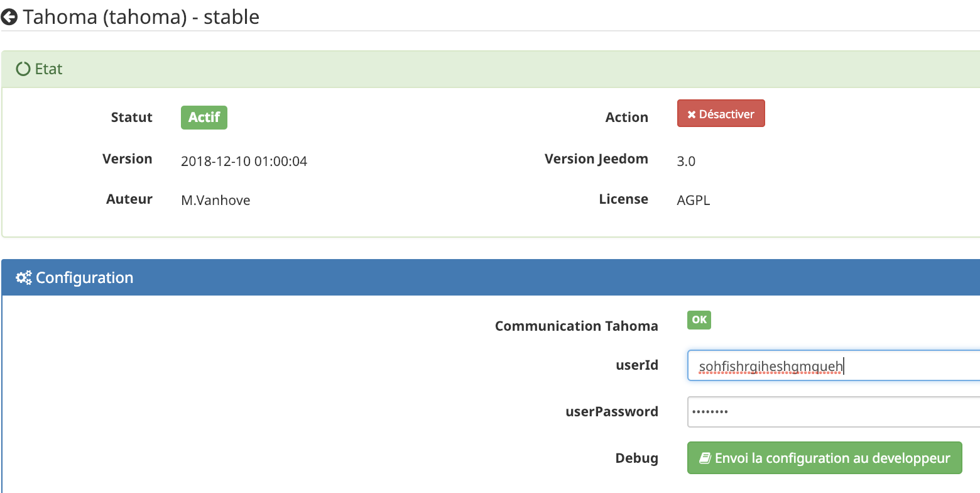980x493 pixels.
Task: Click the Debug label
Action: [x=637, y=458]
